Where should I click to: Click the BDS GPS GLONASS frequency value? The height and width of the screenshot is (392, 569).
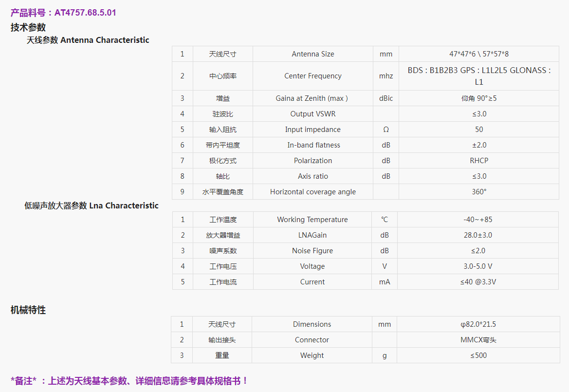[478, 76]
